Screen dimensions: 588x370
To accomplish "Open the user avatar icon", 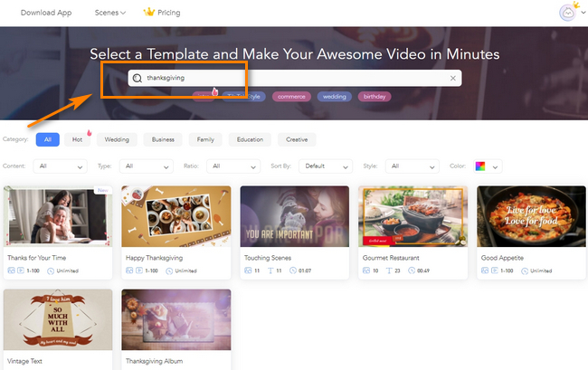I will 567,14.
